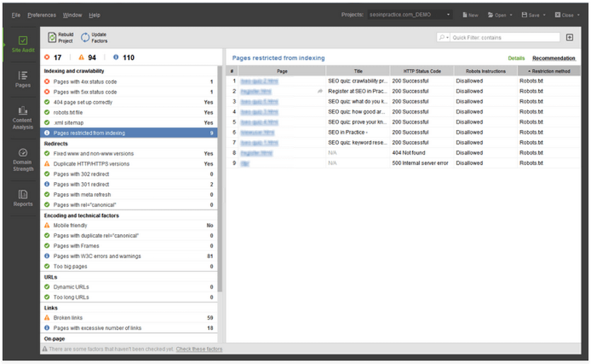
Task: Open the File menu
Action: coord(16,15)
